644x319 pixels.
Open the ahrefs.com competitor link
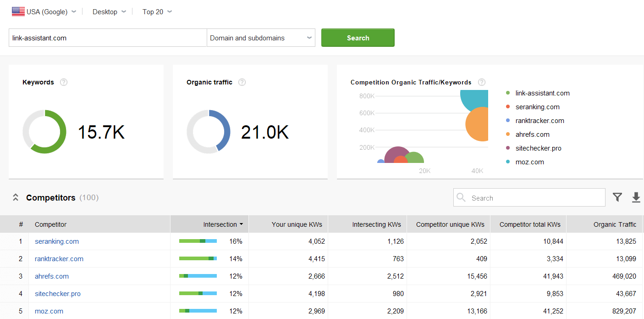pos(52,276)
